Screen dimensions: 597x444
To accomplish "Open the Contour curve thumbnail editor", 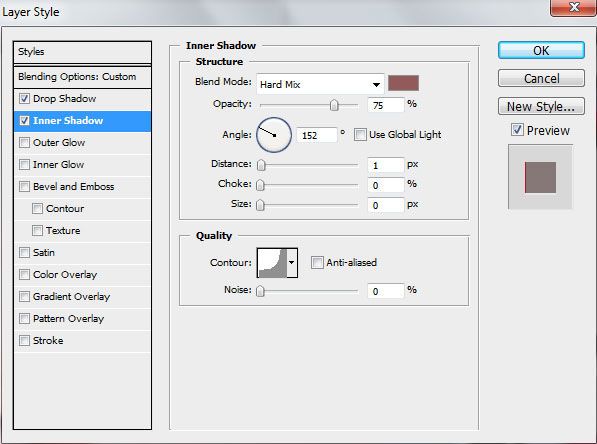I will pos(272,263).
